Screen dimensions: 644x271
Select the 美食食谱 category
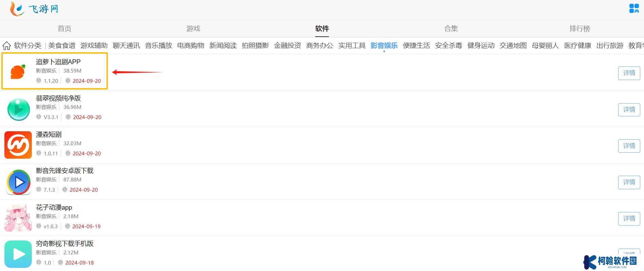[62, 45]
